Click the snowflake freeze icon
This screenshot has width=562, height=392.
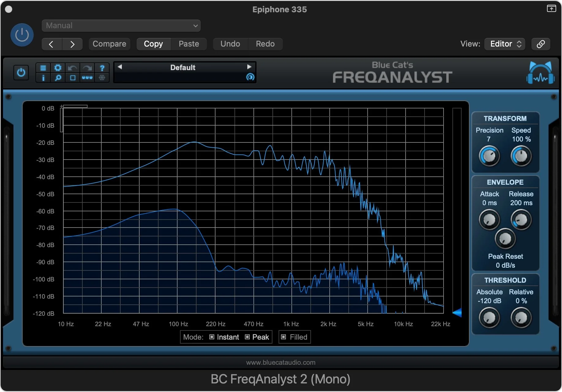(102, 78)
